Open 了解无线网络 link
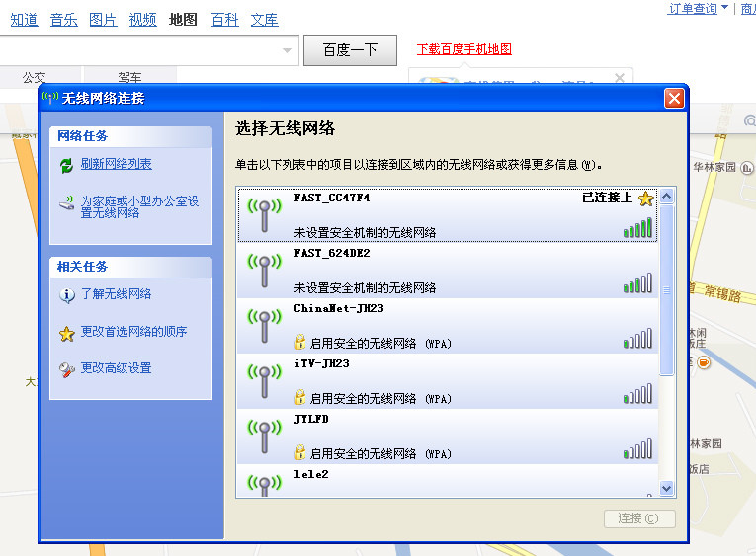This screenshot has height=556, width=756. point(117,294)
